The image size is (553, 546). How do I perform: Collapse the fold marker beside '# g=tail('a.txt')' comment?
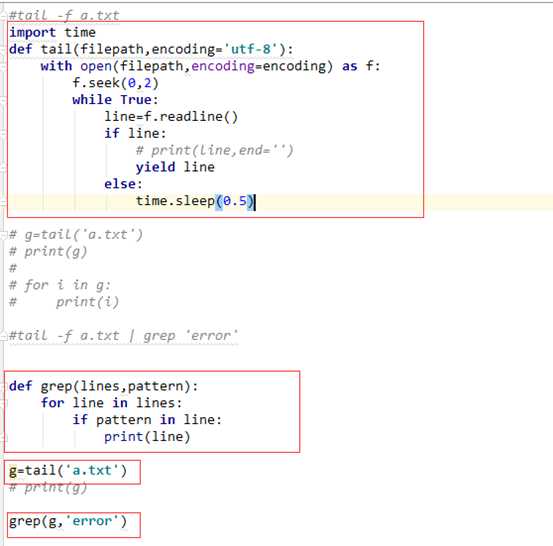coord(4,235)
